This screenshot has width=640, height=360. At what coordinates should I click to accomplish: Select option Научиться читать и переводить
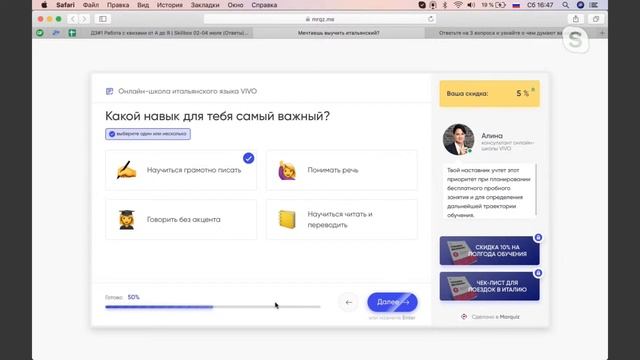click(x=342, y=219)
